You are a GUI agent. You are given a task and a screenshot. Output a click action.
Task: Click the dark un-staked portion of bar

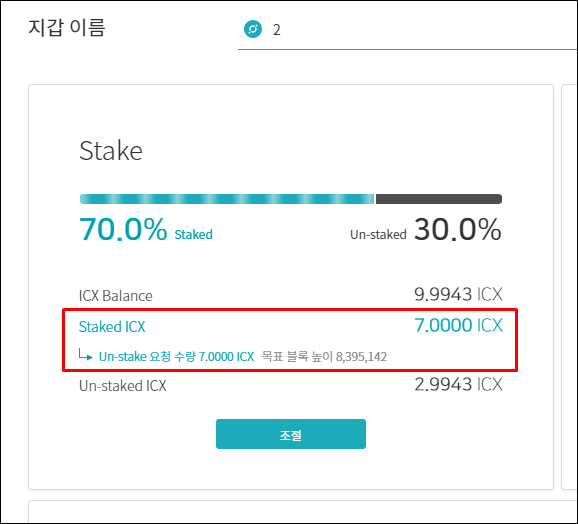439,199
